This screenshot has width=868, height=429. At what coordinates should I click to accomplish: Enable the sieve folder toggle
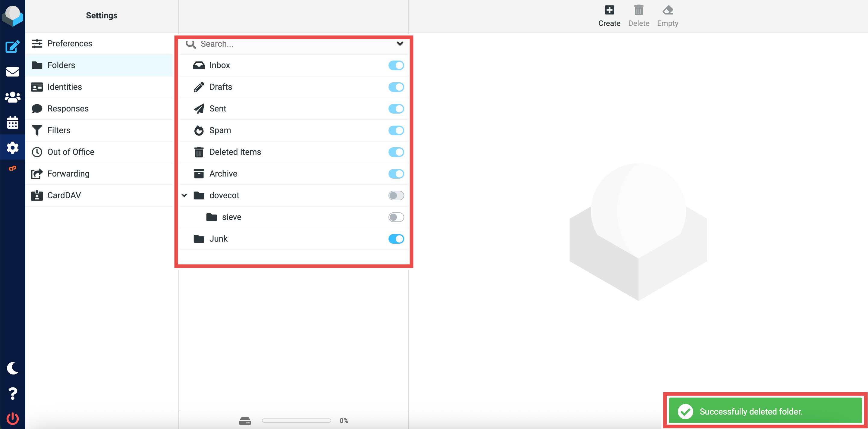tap(396, 217)
